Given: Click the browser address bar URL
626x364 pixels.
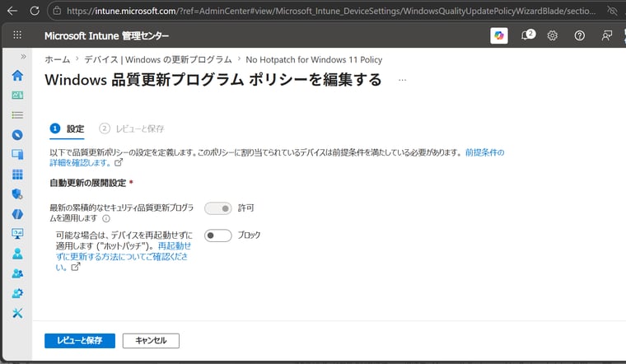Looking at the screenshot, I should coord(331,12).
